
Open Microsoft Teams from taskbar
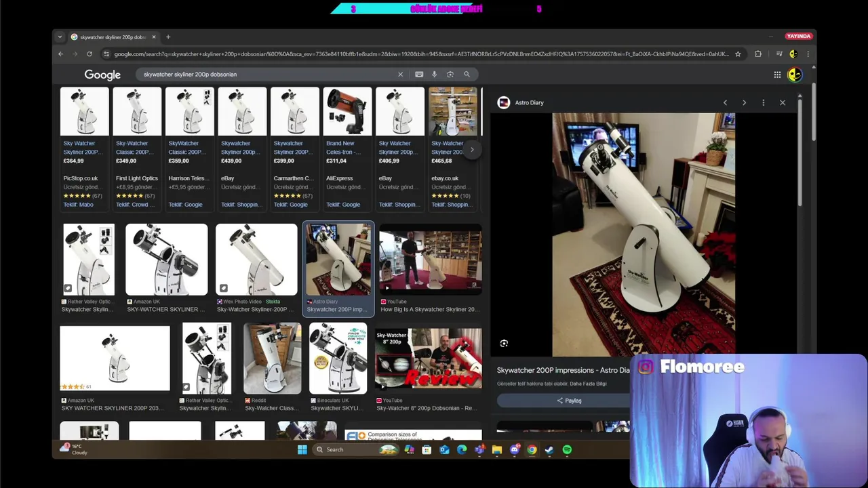pos(479,449)
